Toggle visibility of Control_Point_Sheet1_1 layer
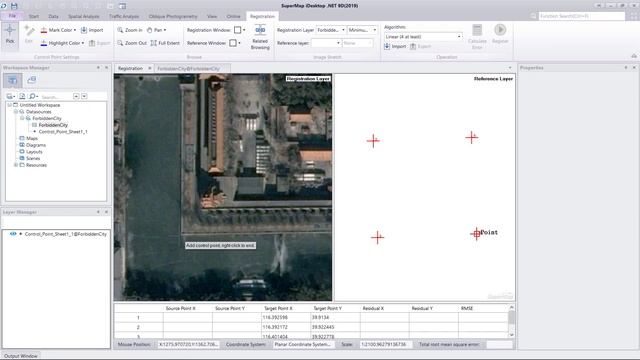 [x=13, y=234]
